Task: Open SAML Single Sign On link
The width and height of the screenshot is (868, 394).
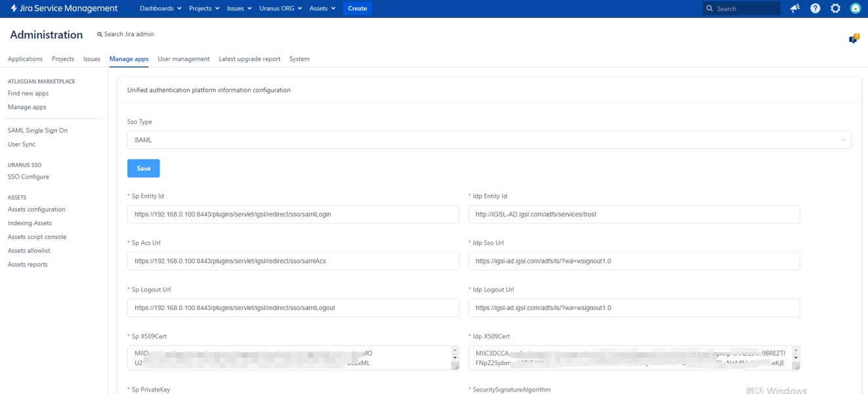Action: point(37,131)
